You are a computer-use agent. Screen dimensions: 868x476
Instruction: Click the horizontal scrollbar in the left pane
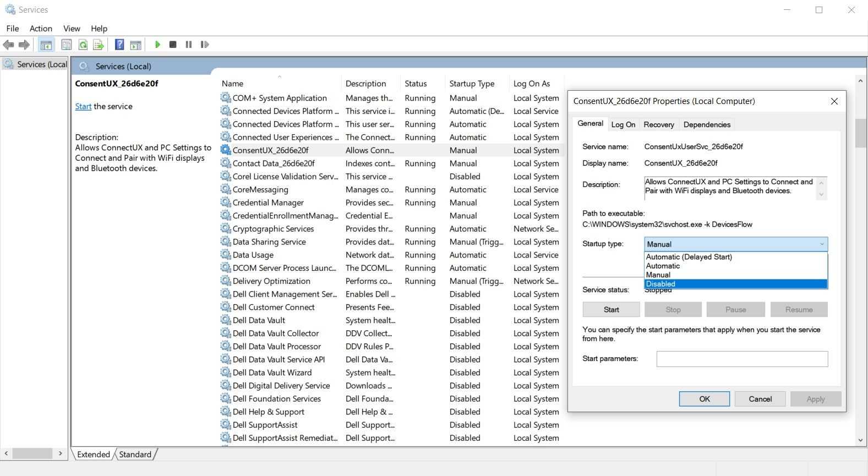click(x=33, y=453)
